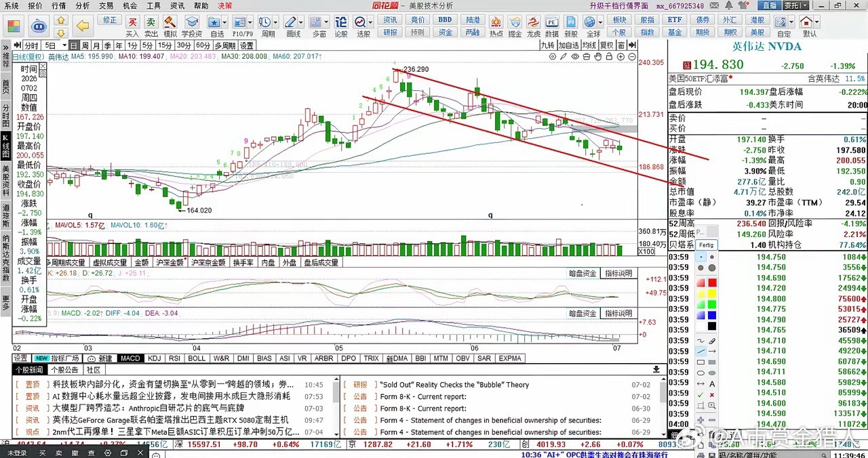Select the eraser tool in the annotation palette
Image resolution: width=868 pixels, height=458 pixels.
pyautogui.click(x=712, y=341)
